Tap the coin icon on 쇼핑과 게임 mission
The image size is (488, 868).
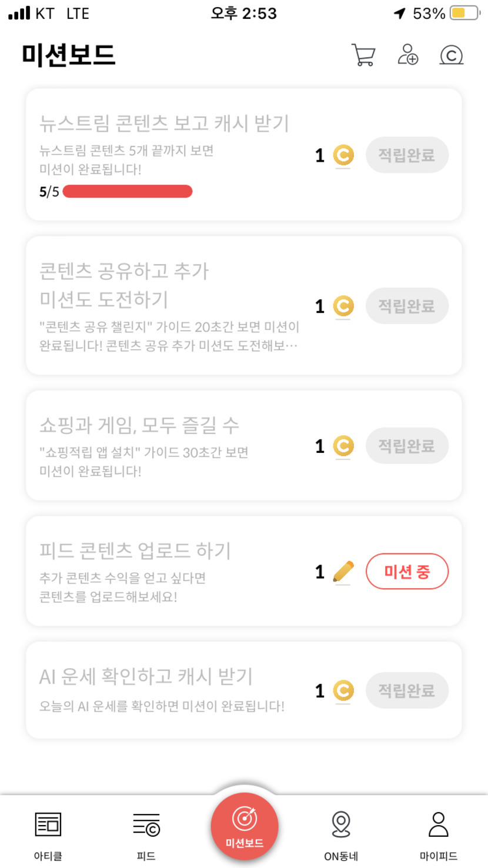click(x=343, y=446)
